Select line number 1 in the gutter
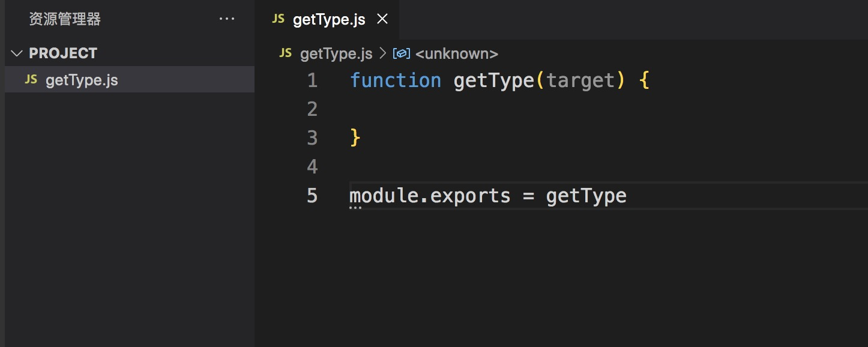868x347 pixels. [x=312, y=80]
